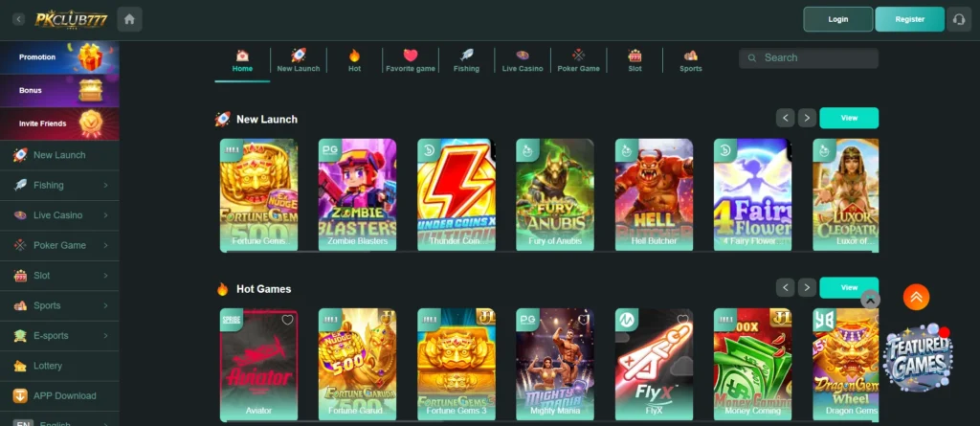This screenshot has height=426, width=980.
Task: Expand the Sports sidebar chevron
Action: click(x=105, y=305)
